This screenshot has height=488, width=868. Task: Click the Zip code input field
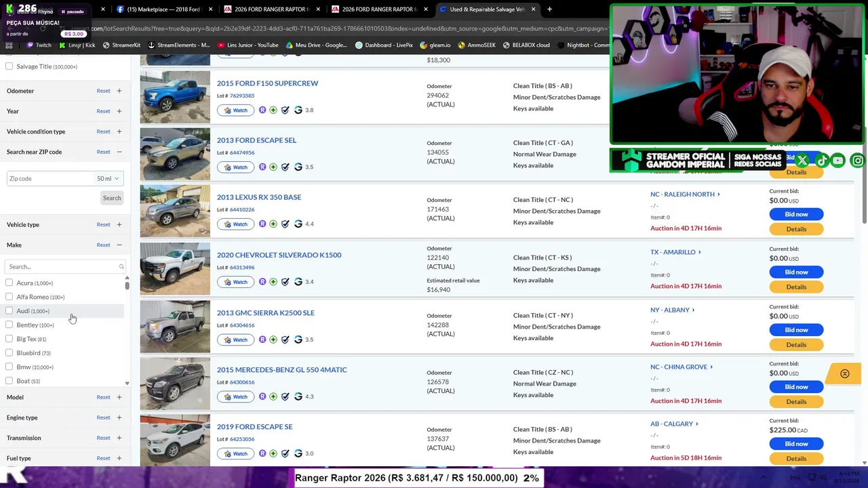(50, 179)
